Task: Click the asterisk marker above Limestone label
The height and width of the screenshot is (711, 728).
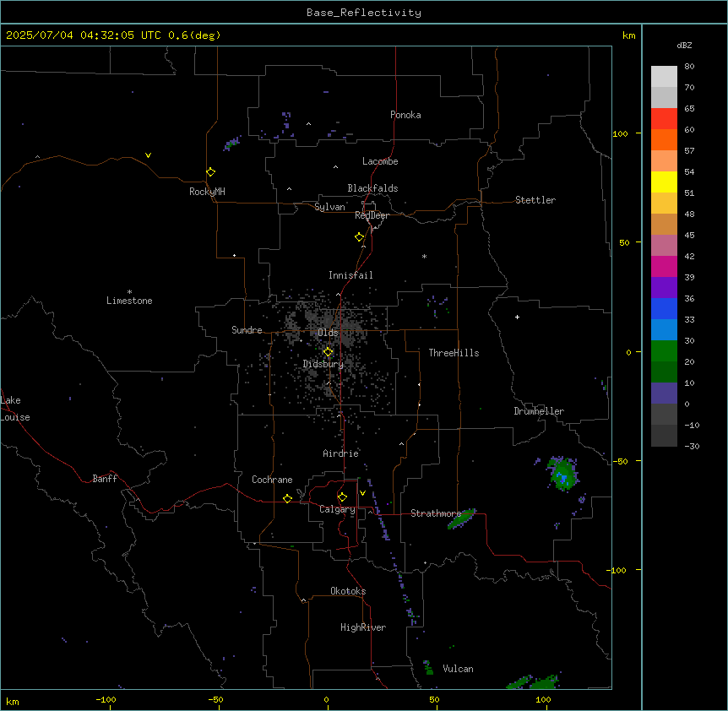Action: [x=129, y=292]
